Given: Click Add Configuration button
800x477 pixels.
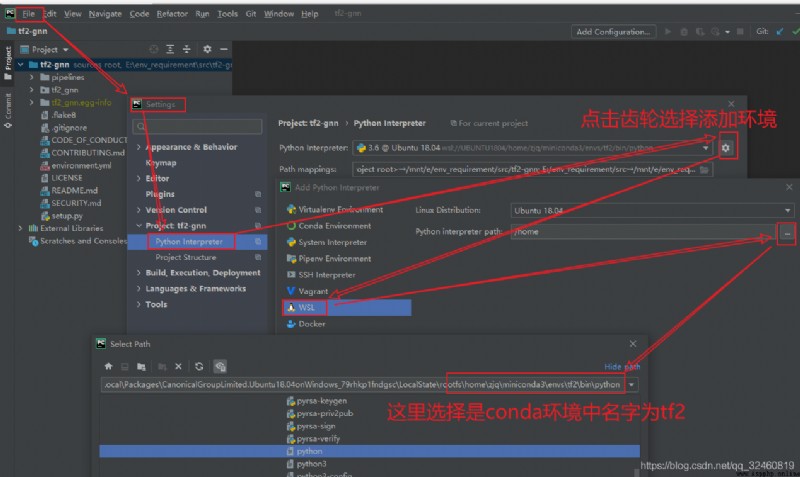Looking at the screenshot, I should tap(613, 32).
